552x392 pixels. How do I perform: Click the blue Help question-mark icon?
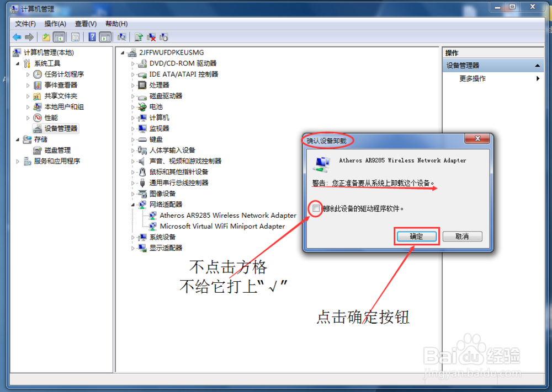[x=92, y=37]
